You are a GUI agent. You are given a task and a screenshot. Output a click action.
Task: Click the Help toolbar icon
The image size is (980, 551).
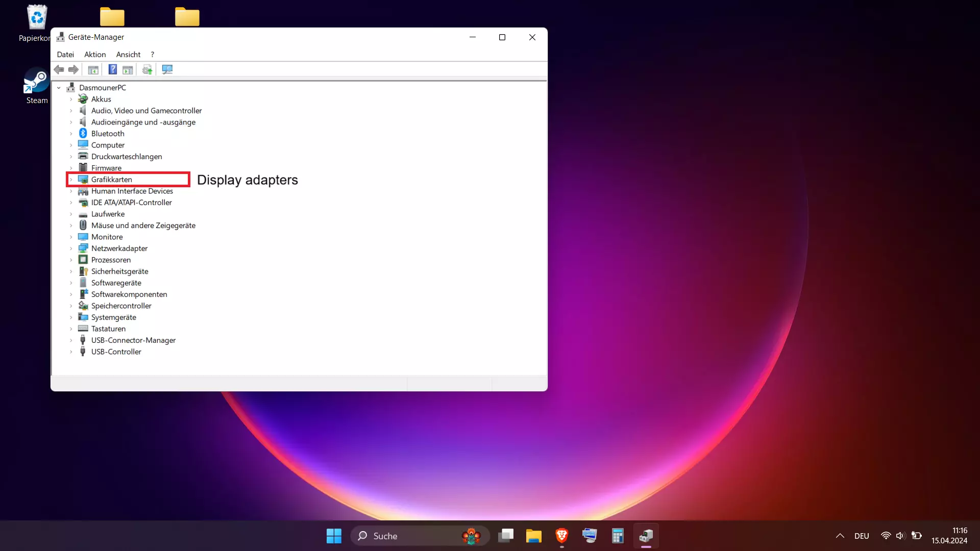pos(113,69)
